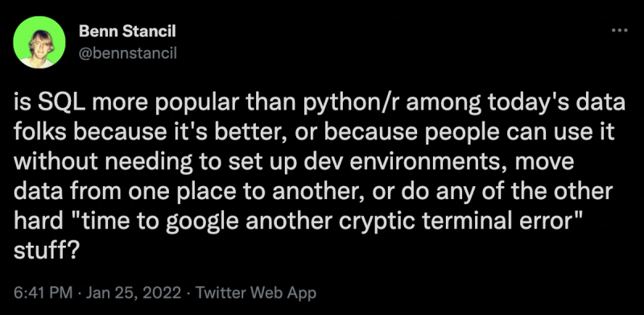Click the @bennstancil handle
This screenshot has height=315, width=644.
click(127, 52)
